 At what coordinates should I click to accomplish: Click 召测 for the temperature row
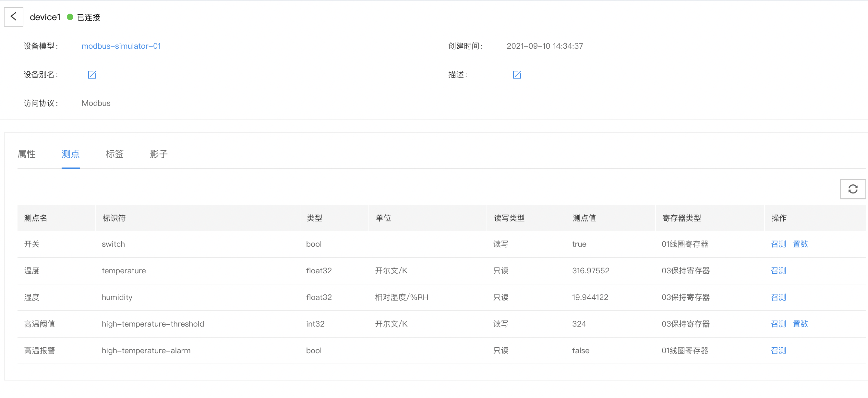pyautogui.click(x=778, y=270)
